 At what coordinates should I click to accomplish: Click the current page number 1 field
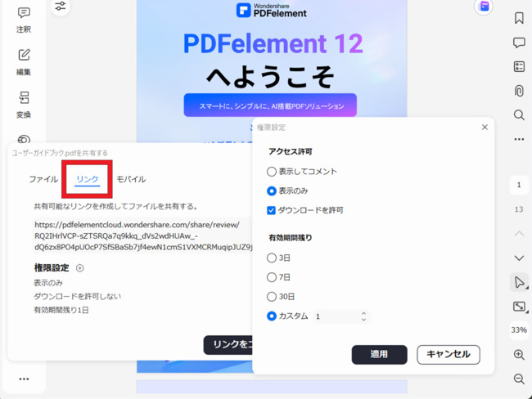[519, 185]
